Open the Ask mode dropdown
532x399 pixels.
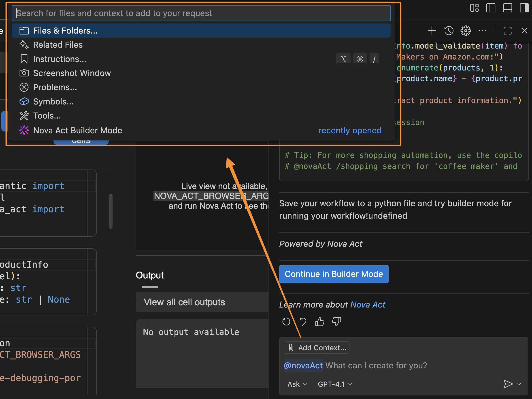297,384
